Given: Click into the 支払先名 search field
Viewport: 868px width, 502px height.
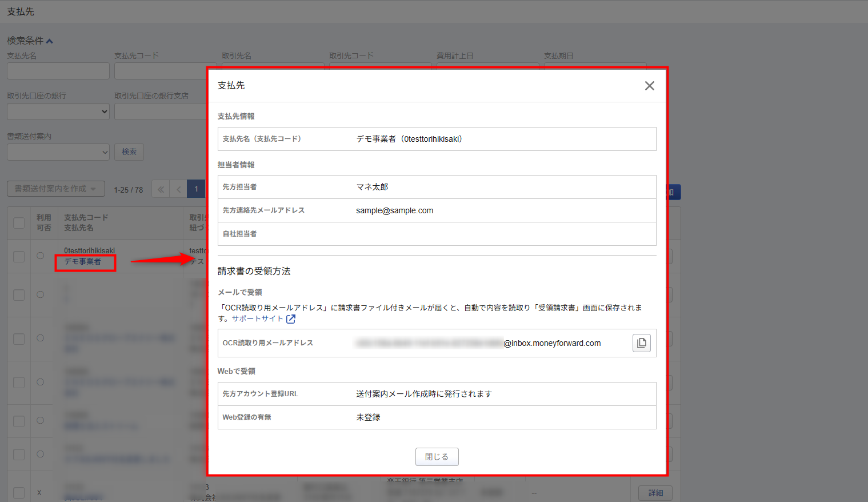Looking at the screenshot, I should coord(58,71).
